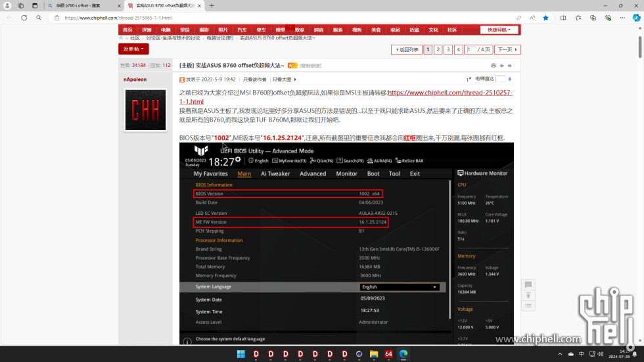Close the 'b760-i offset' search tab
This screenshot has width=644, height=362.
tap(119, 6)
